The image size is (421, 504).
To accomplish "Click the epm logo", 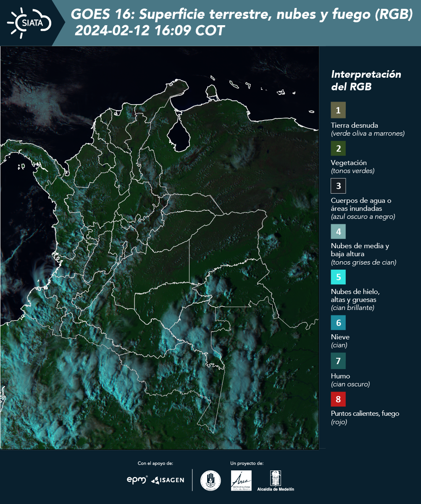I will [137, 480].
